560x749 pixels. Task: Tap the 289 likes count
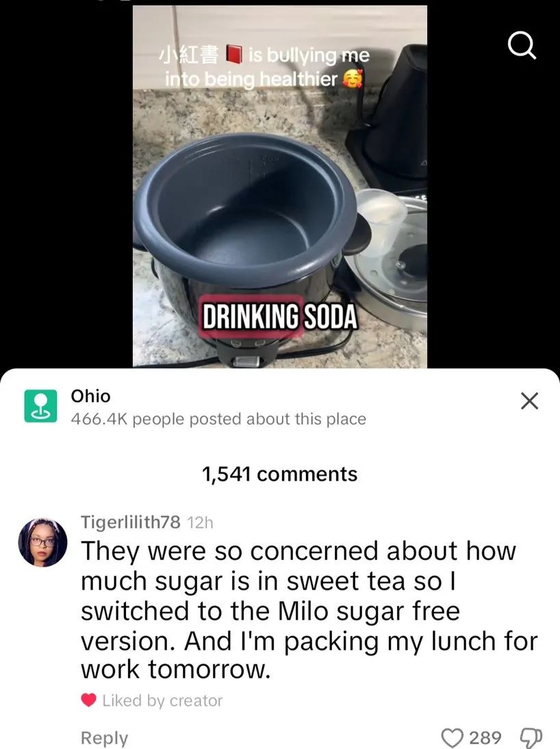point(486,738)
